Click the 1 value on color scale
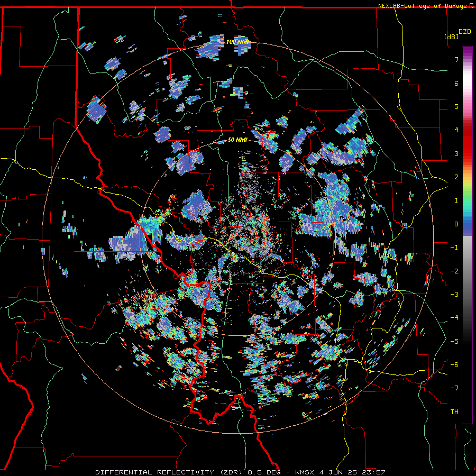Viewport: 476px width, 476px height. pyautogui.click(x=456, y=200)
